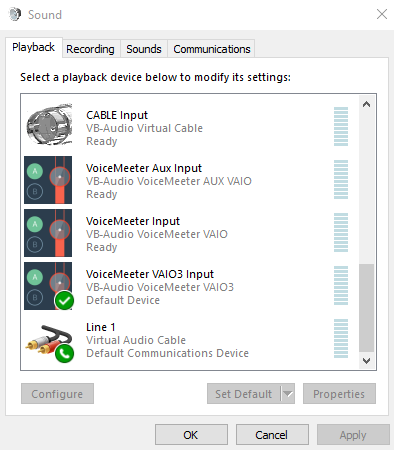Image resolution: width=394 pixels, height=450 pixels.
Task: Click the CABLE Input level meter
Action: click(341, 127)
